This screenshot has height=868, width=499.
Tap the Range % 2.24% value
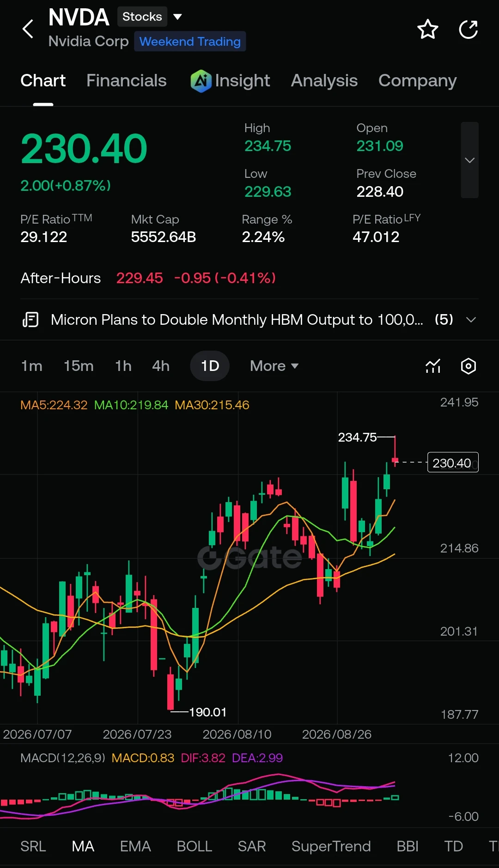tap(263, 237)
